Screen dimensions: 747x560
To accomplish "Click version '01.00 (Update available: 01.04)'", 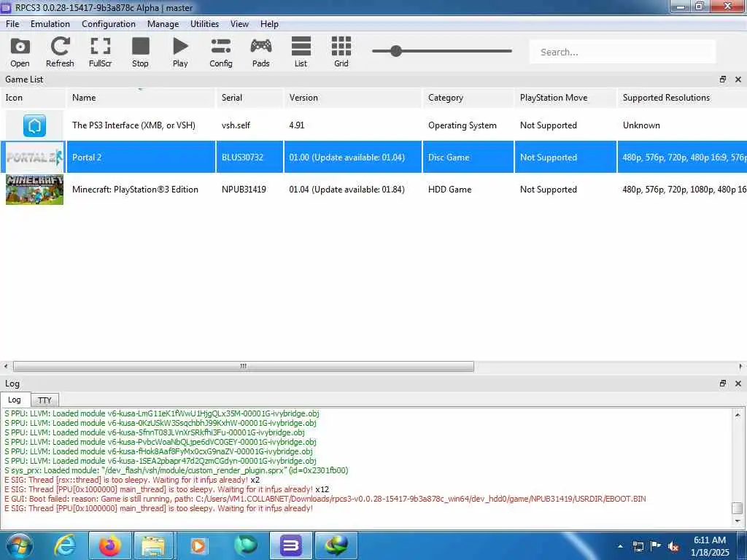I will (347, 157).
